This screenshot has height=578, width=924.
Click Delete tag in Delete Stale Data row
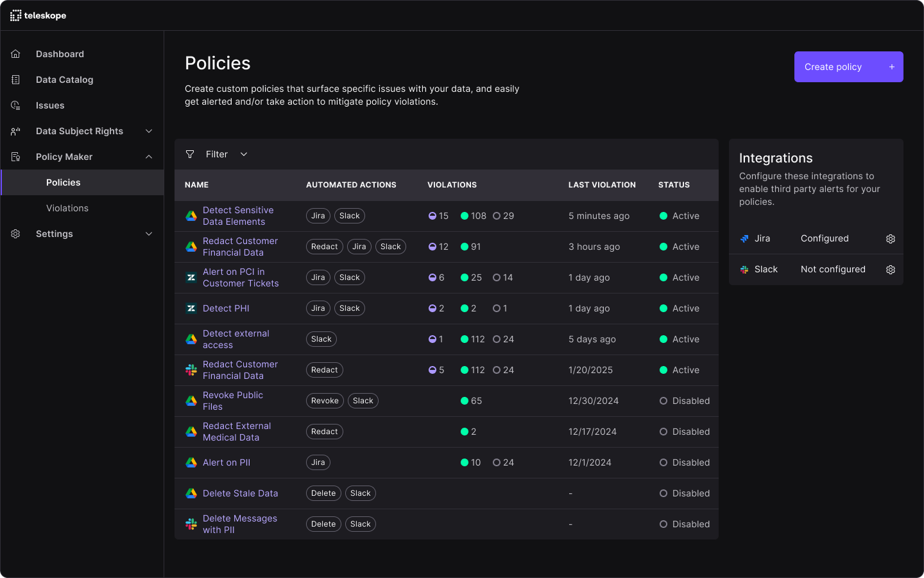coord(323,493)
